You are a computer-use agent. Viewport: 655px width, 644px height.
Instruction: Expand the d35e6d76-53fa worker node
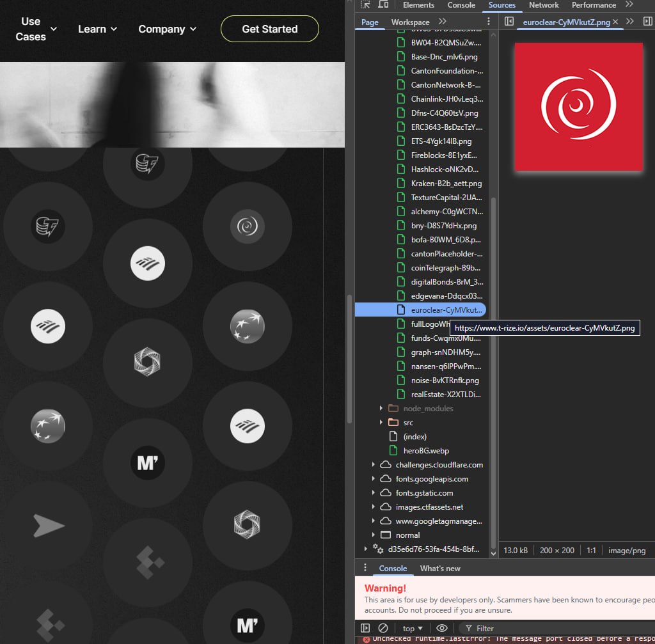[365, 549]
